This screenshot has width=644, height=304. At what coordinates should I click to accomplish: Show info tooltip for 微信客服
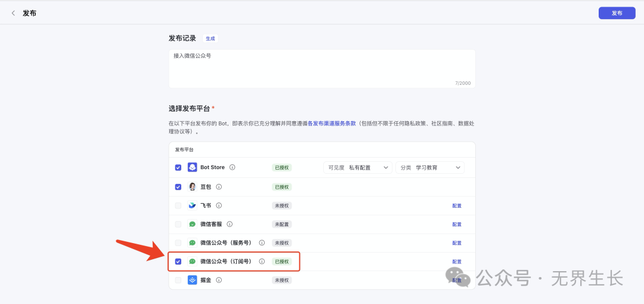(230, 224)
